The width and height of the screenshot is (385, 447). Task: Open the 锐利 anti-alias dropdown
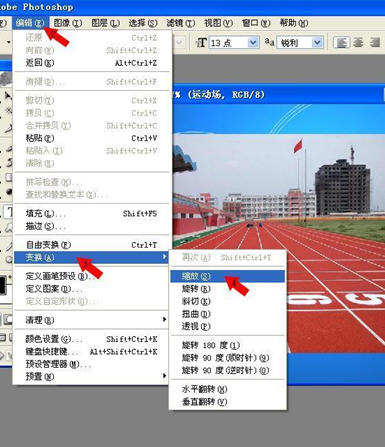pyautogui.click(x=317, y=43)
